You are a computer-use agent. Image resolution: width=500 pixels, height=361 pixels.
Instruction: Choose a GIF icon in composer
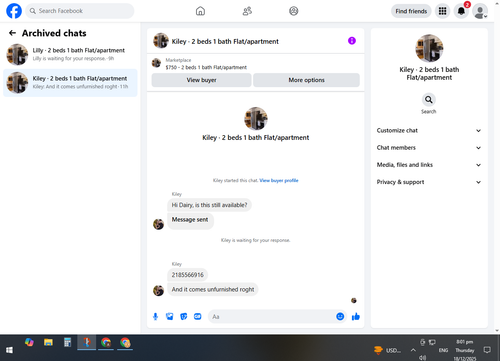pyautogui.click(x=198, y=316)
